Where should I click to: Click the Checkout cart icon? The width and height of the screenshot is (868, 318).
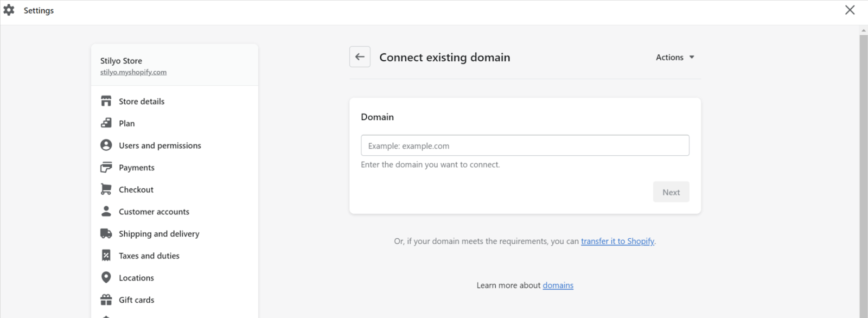pyautogui.click(x=106, y=189)
